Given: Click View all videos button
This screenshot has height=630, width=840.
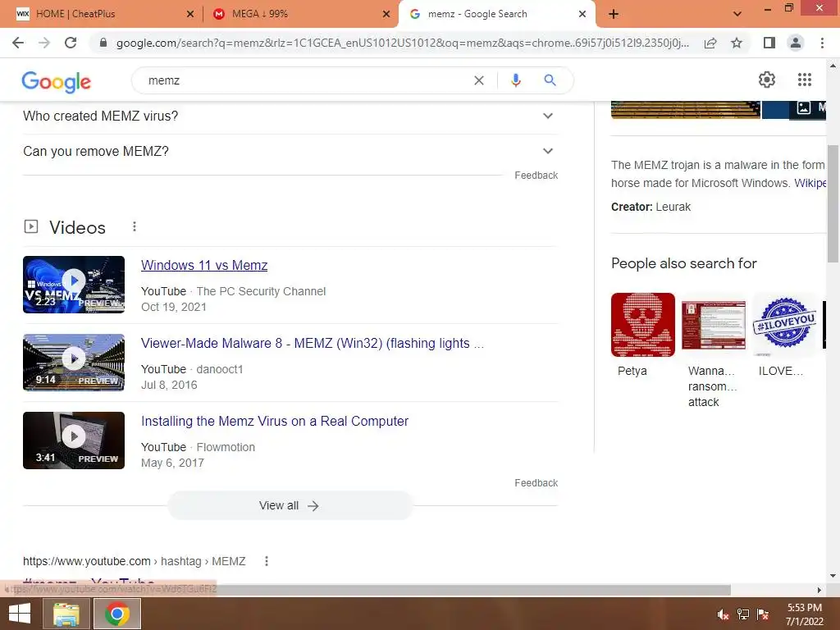Looking at the screenshot, I should coord(290,505).
